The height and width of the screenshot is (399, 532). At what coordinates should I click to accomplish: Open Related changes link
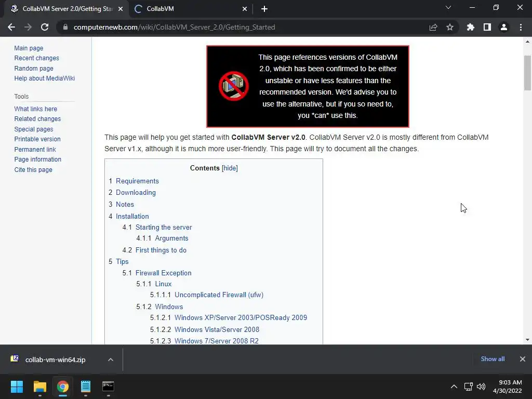(37, 119)
